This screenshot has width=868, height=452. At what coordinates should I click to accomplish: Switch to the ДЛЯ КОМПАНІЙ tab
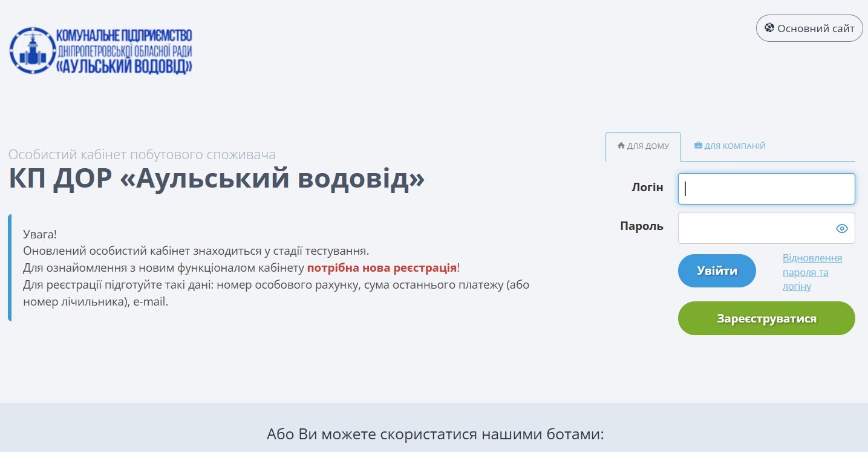(730, 146)
